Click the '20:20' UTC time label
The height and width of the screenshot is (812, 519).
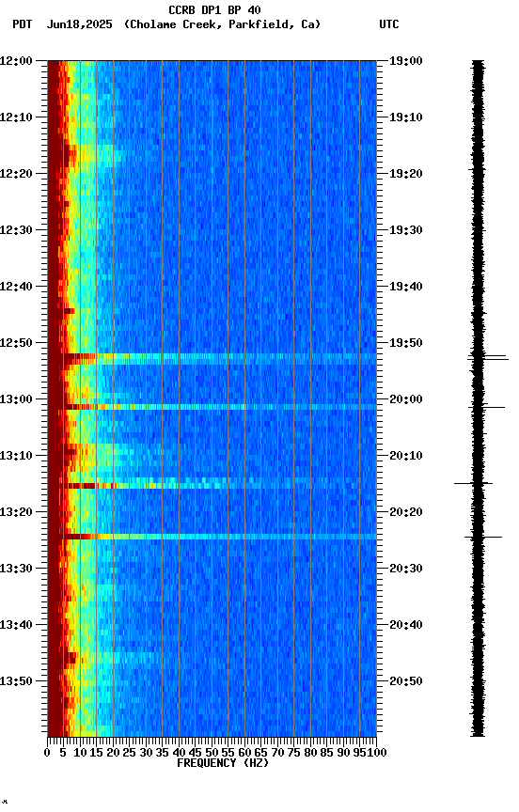click(x=406, y=513)
